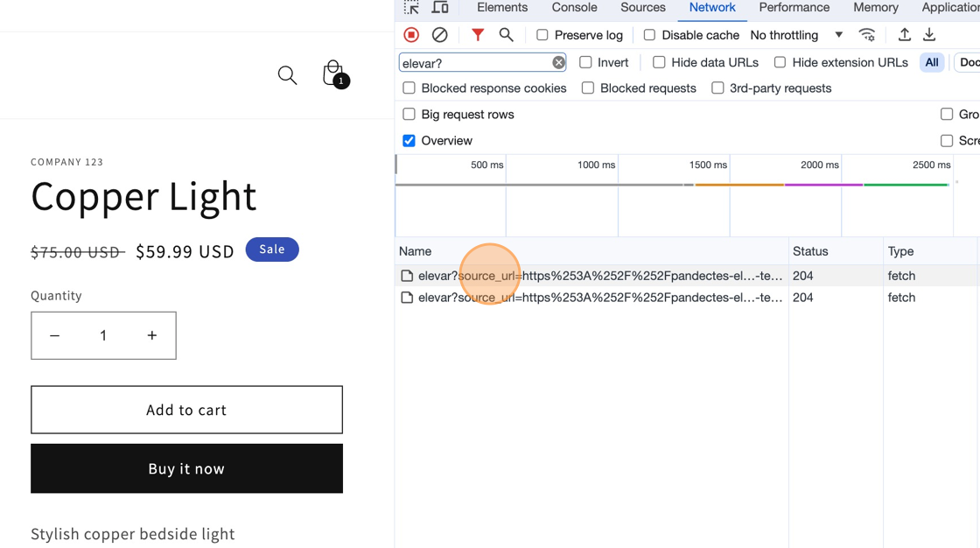Click the Copper Light product title
Image resolution: width=980 pixels, height=548 pixels.
pyautogui.click(x=143, y=196)
